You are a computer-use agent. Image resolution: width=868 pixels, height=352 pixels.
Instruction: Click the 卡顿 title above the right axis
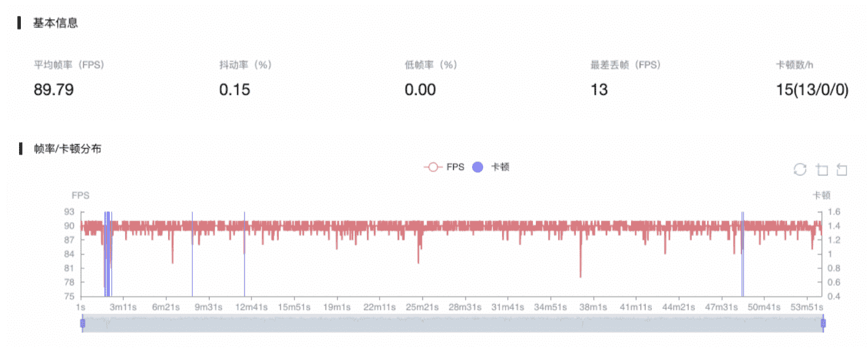coord(821,196)
